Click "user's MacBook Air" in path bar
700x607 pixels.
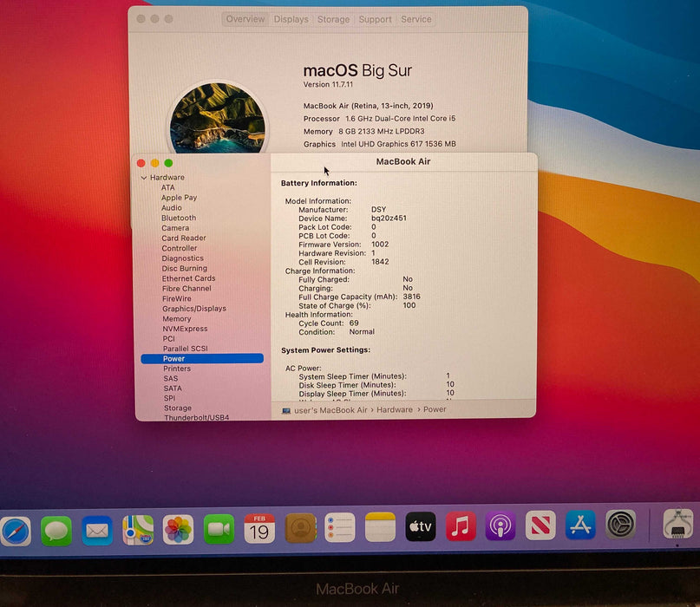(330, 410)
